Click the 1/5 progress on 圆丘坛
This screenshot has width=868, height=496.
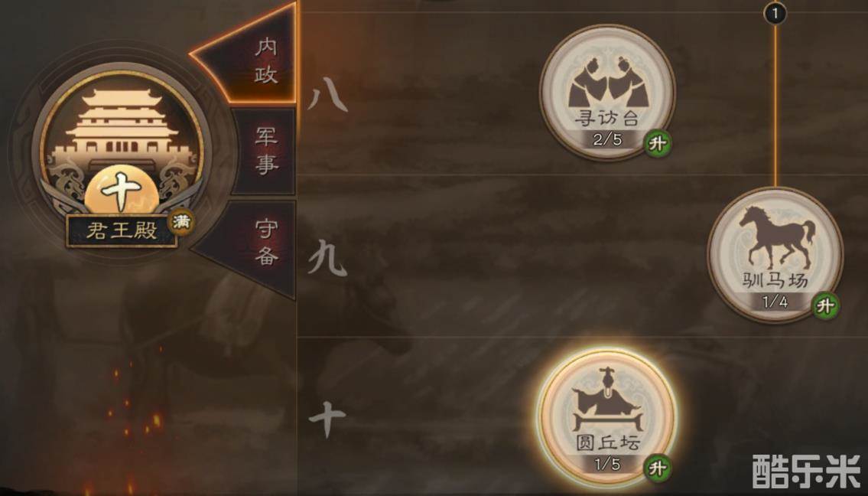[x=607, y=465]
